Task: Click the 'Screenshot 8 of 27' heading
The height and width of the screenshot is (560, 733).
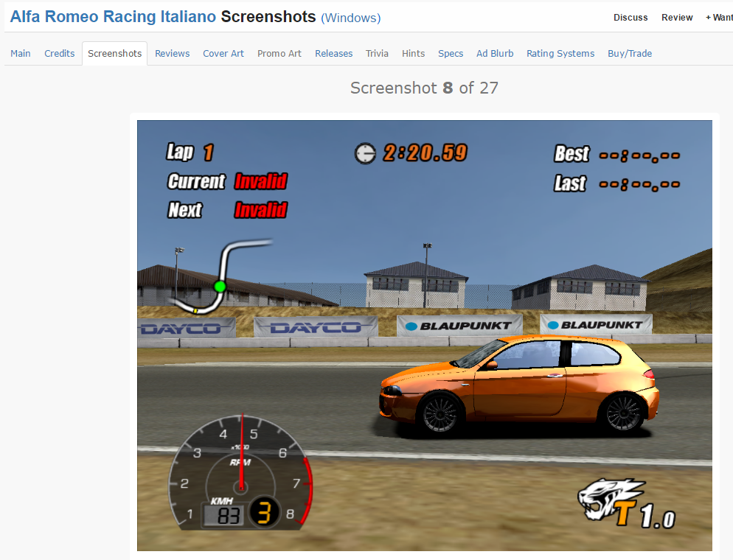Action: coord(424,88)
